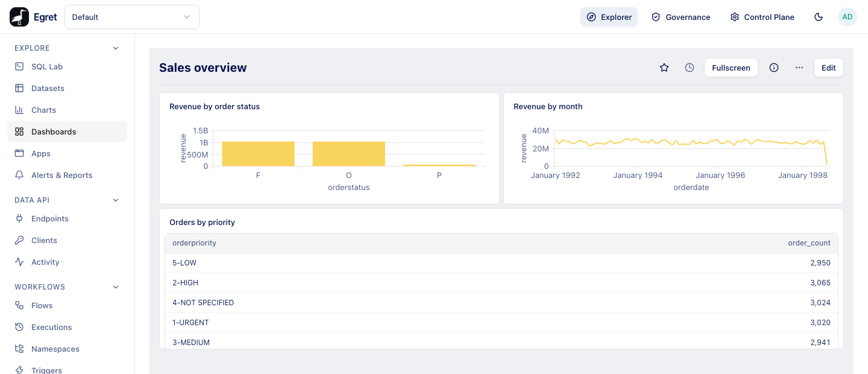Viewport: 868px width, 374px height.
Task: Click the O order status bar
Action: click(348, 154)
